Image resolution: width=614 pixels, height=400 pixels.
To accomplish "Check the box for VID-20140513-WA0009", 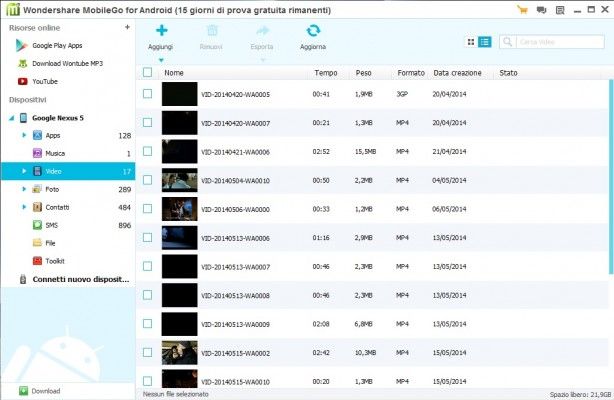I will tap(148, 324).
